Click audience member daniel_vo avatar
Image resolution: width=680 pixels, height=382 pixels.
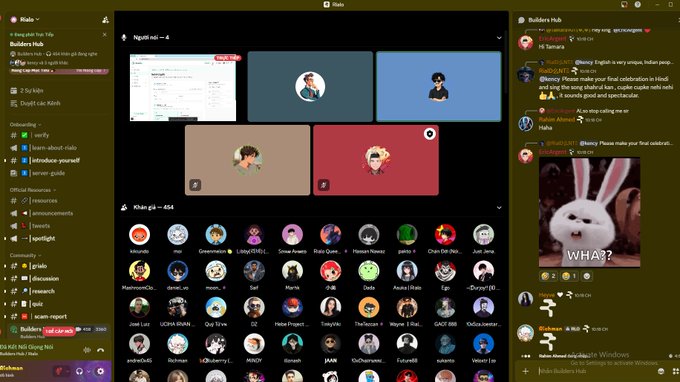tap(178, 271)
